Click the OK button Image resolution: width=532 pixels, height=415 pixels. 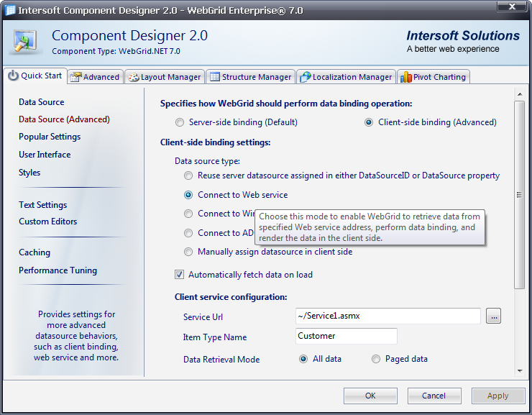coord(370,396)
